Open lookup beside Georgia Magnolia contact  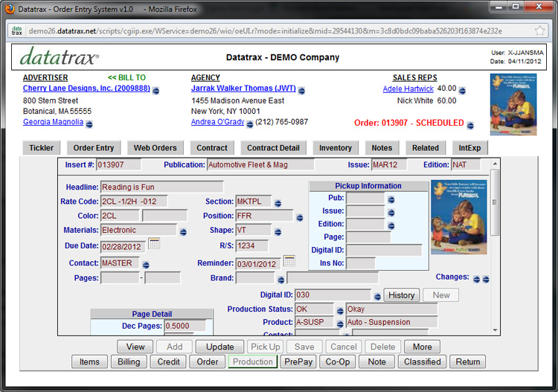pyautogui.click(x=89, y=124)
